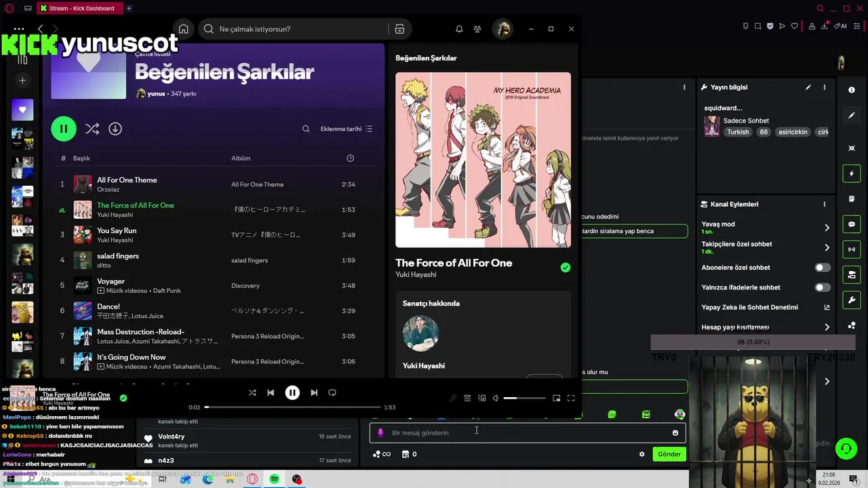Expand Takipçilere özel sohbet settings
The width and height of the screenshot is (868, 488).
[827, 247]
